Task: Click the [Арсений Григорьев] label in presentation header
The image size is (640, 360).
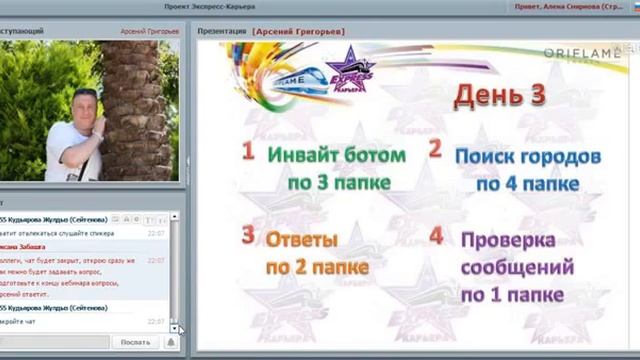Action: 298,31
